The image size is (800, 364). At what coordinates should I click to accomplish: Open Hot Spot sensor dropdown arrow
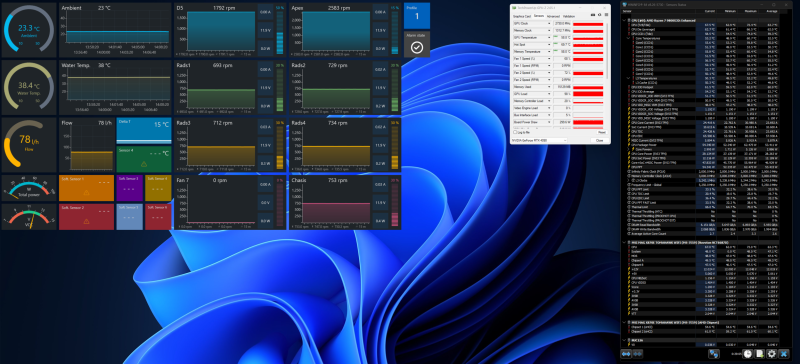coord(549,45)
